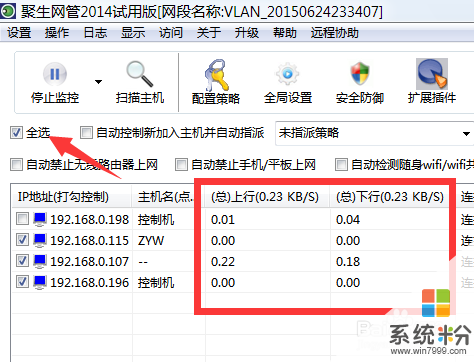Click download value for 192.168.0.196
474x362 pixels.
click(348, 283)
